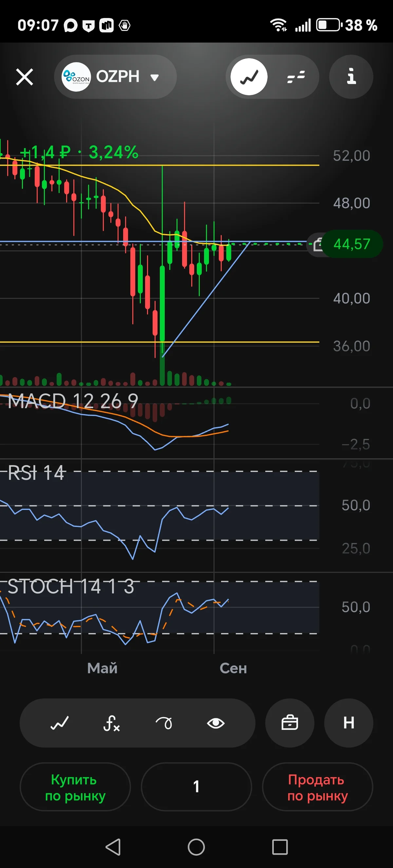Tap the price change +1,4 ₽ · 3,24% label
Screen dimensions: 393x868
79,152
